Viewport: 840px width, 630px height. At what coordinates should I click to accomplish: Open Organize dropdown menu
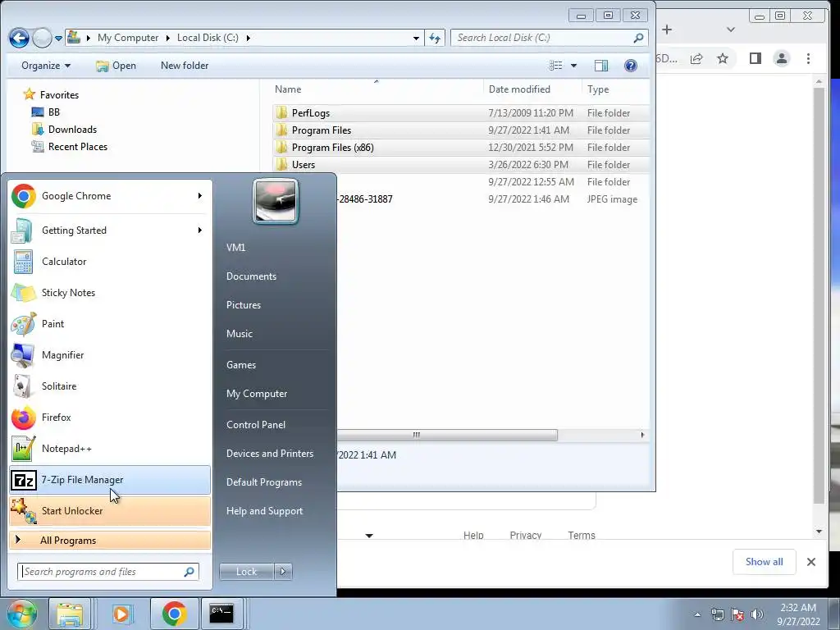tap(46, 66)
